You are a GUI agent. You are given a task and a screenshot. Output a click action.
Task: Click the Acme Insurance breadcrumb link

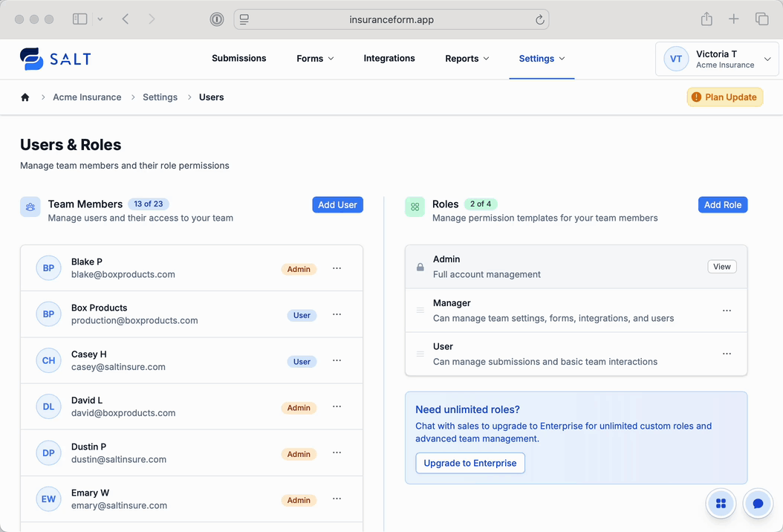click(87, 97)
